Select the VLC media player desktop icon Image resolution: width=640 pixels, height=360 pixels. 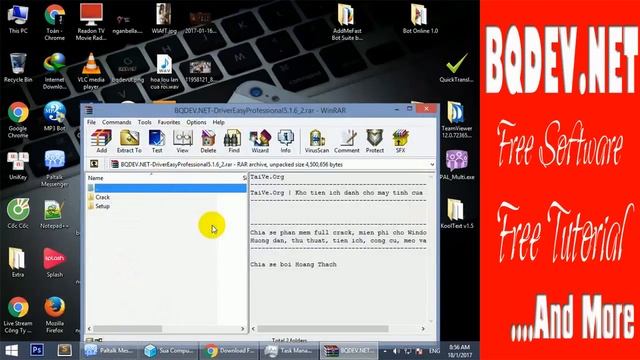pyautogui.click(x=91, y=71)
